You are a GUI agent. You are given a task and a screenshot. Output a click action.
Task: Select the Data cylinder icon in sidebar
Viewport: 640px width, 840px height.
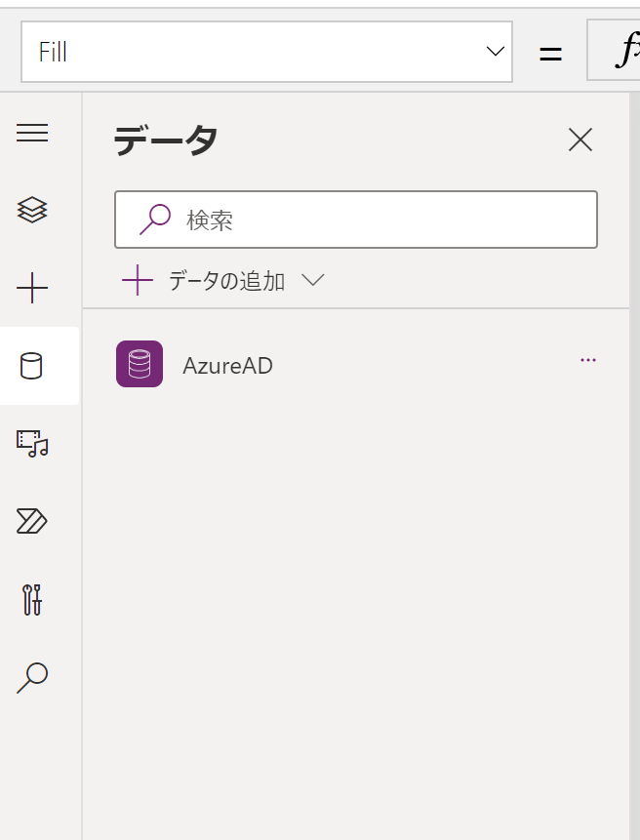(x=32, y=367)
